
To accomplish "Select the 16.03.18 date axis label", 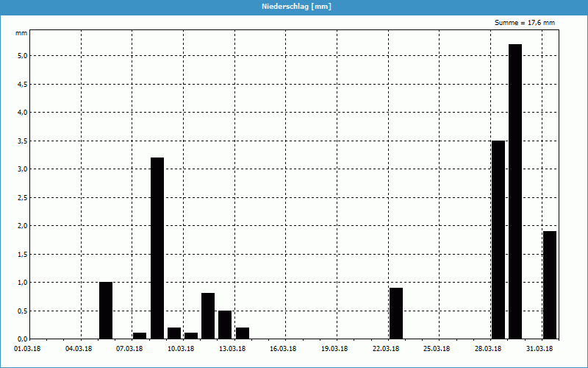I will [x=283, y=349].
